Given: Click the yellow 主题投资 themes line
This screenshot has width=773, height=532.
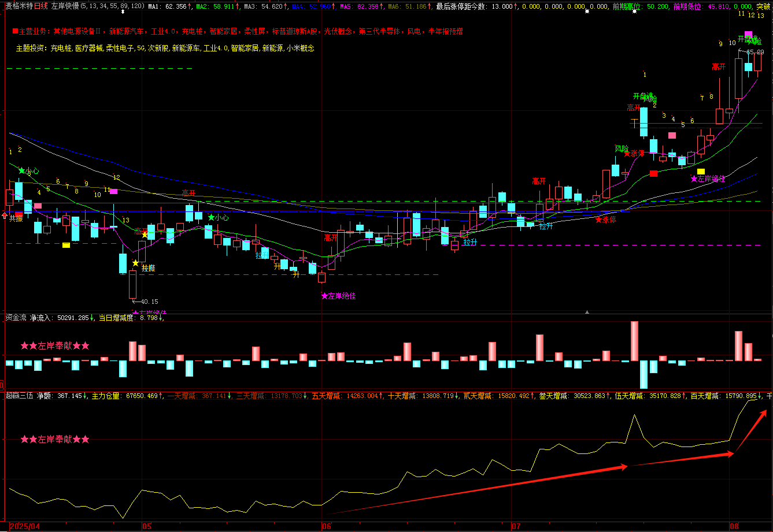Looking at the screenshot, I should click(165, 49).
